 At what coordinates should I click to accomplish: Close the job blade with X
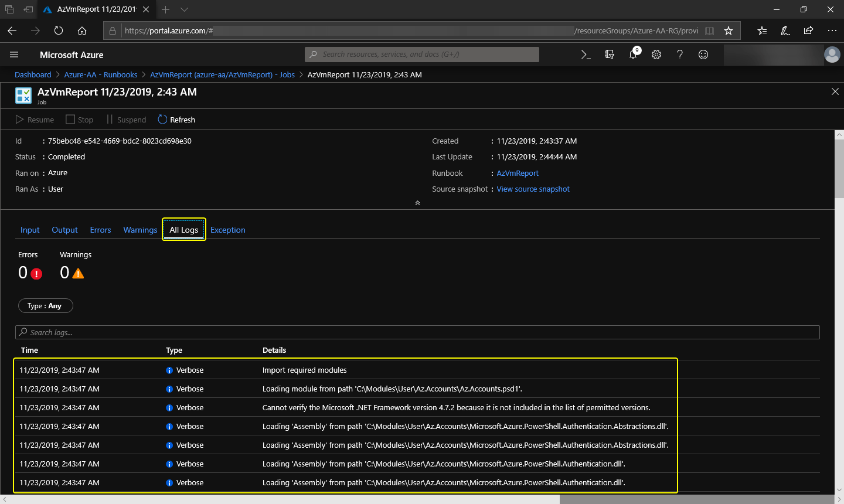[x=835, y=91]
